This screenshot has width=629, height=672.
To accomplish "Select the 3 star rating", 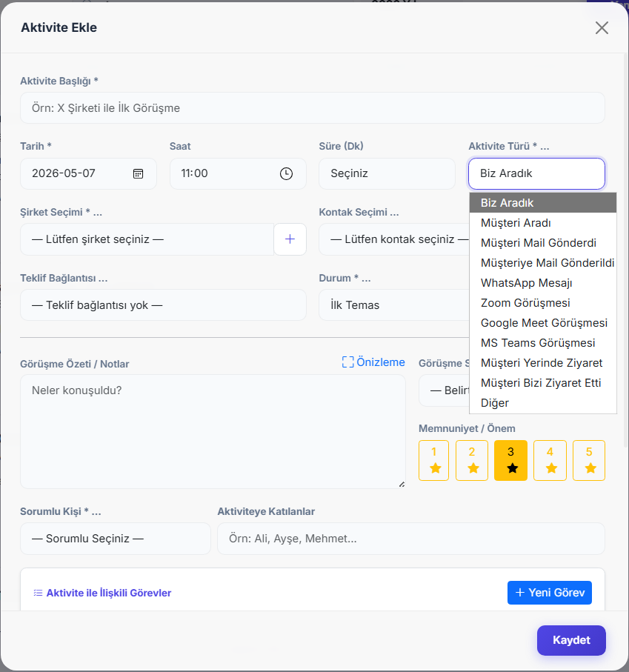I will point(510,460).
